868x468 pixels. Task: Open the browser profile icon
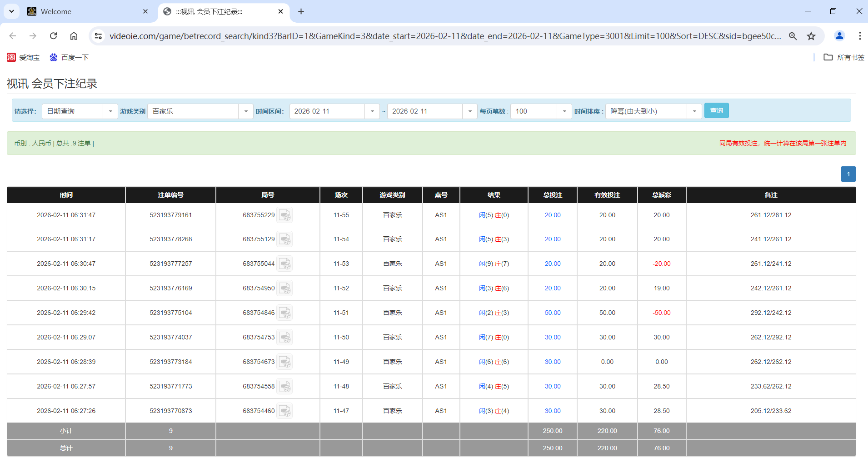[839, 36]
